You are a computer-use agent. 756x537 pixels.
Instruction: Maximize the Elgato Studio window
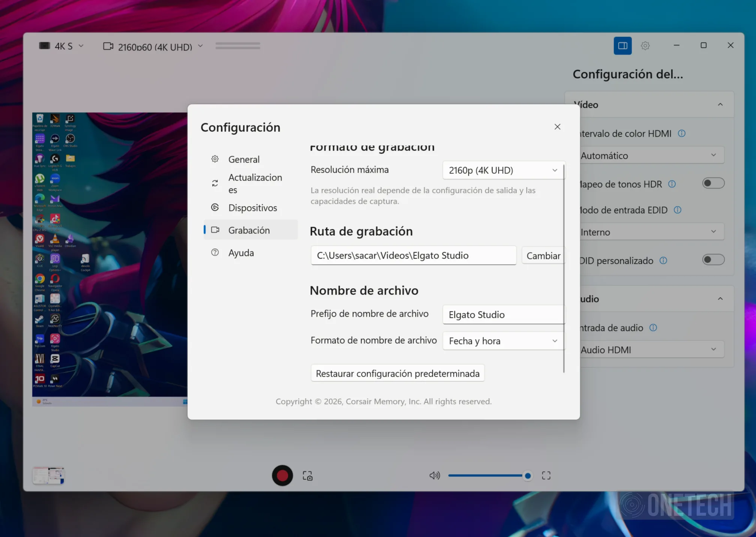click(703, 45)
